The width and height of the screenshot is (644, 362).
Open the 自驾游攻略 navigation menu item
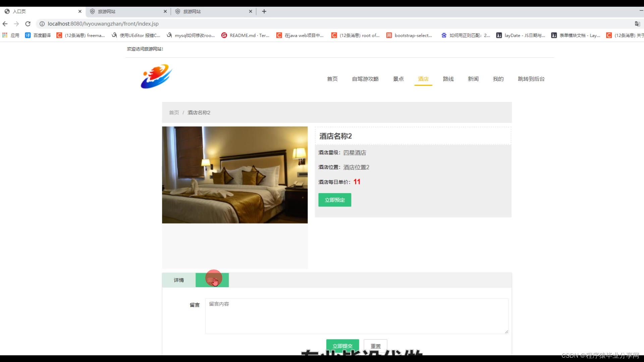365,79
